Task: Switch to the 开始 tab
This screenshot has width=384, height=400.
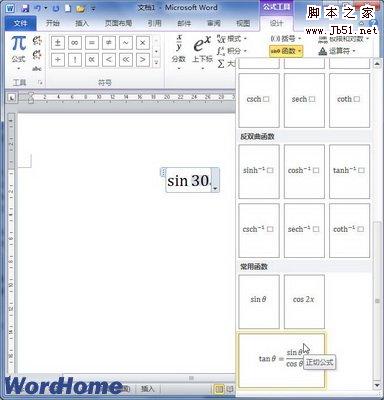Action: [x=52, y=23]
